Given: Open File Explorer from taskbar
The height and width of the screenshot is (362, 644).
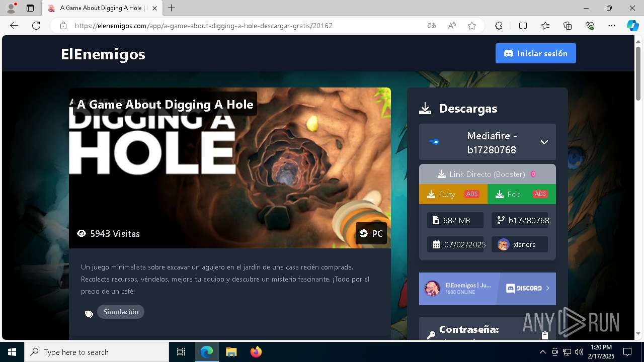Looking at the screenshot, I should (x=231, y=352).
